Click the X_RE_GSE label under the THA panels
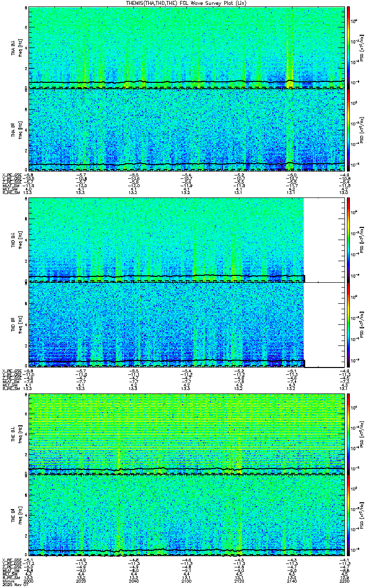This screenshot has height=588, width=368. click(x=11, y=175)
